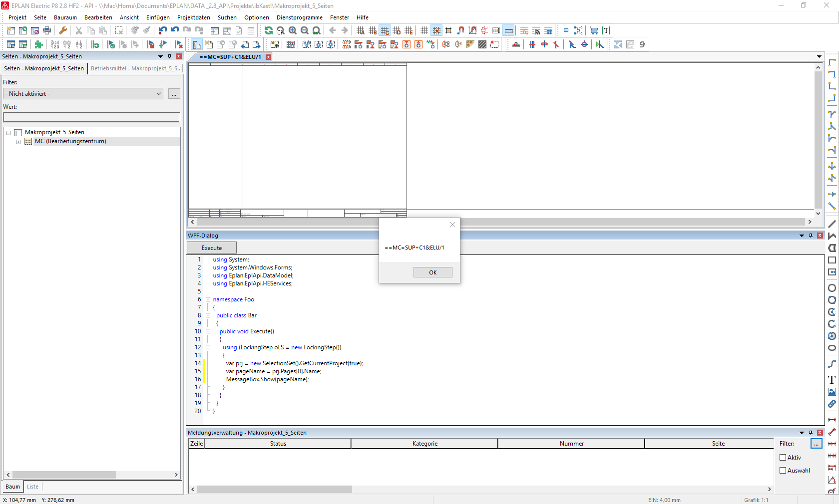Select the circle drawing tool in right sidebar
Image resolution: width=839 pixels, height=504 pixels.
point(832,288)
